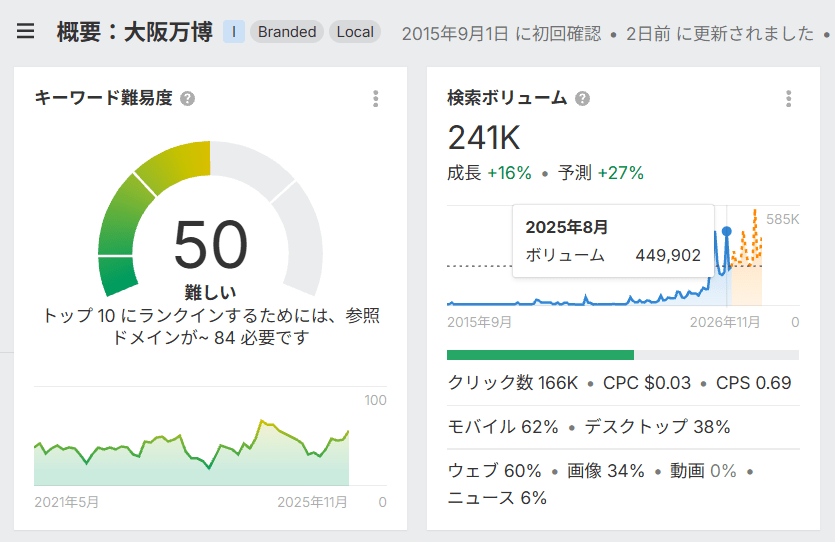Open the 検索ボリューム card three-dot menu

pos(789,98)
